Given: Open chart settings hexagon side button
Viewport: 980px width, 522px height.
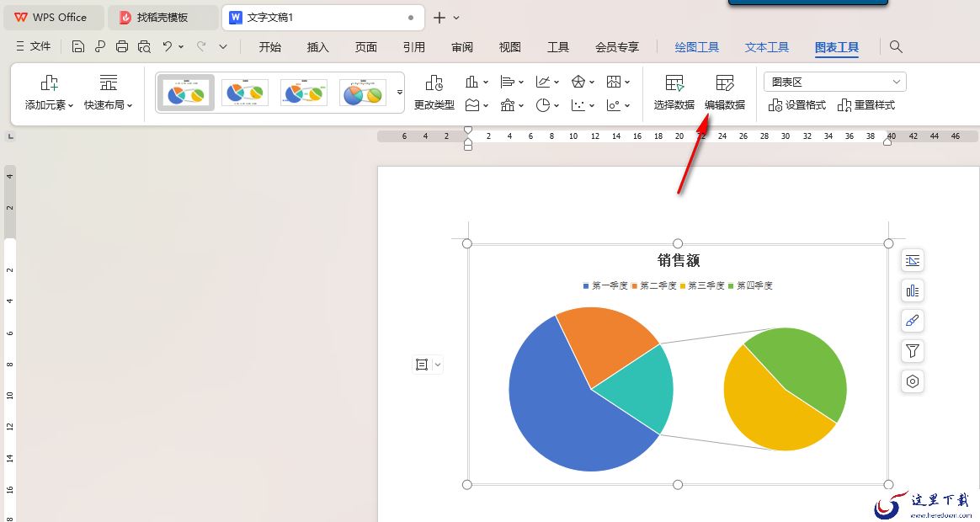Looking at the screenshot, I should (x=913, y=381).
